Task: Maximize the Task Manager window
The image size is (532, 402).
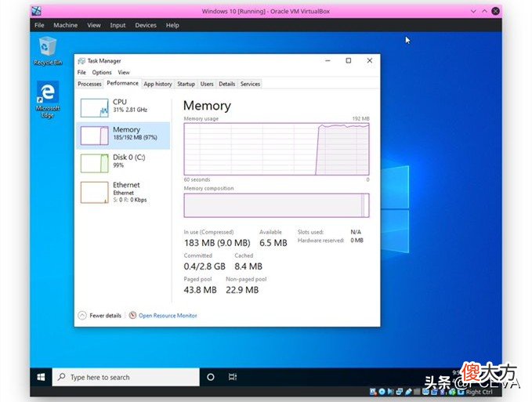Action: coord(349,60)
